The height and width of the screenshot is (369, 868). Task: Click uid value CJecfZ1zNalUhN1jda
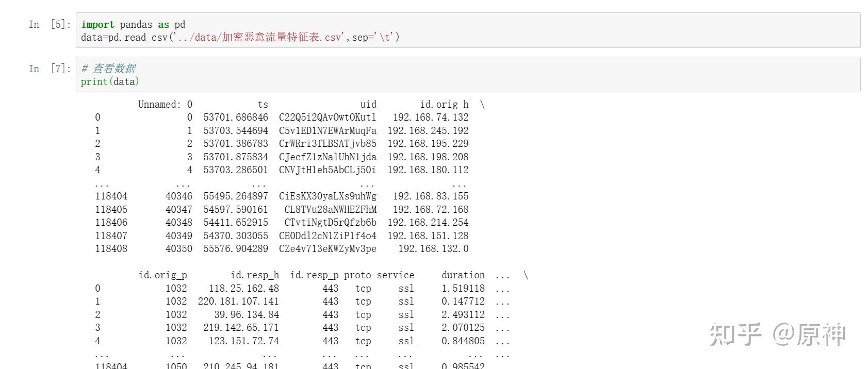(327, 157)
